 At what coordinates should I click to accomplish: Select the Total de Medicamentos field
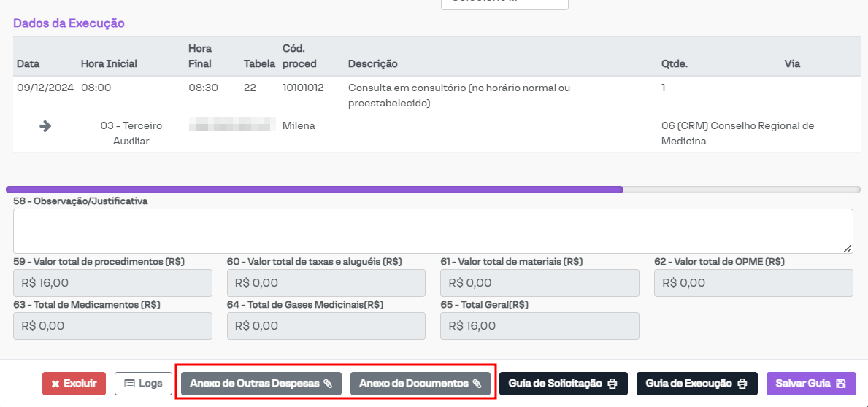pos(112,326)
